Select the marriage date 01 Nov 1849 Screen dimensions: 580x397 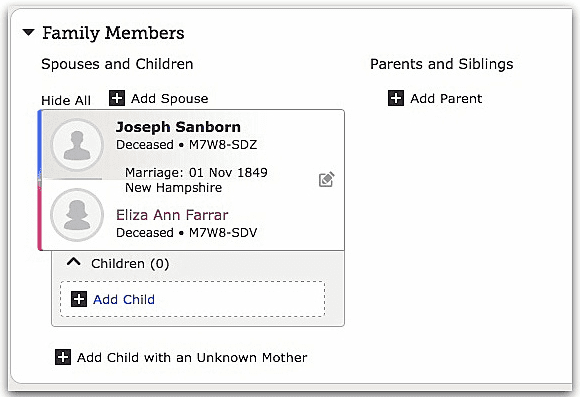coord(228,172)
